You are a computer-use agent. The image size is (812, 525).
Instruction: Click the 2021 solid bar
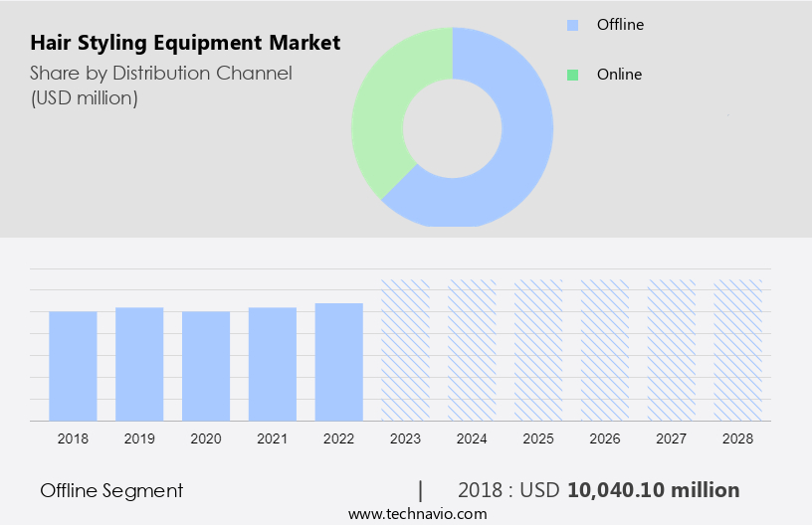tap(273, 364)
